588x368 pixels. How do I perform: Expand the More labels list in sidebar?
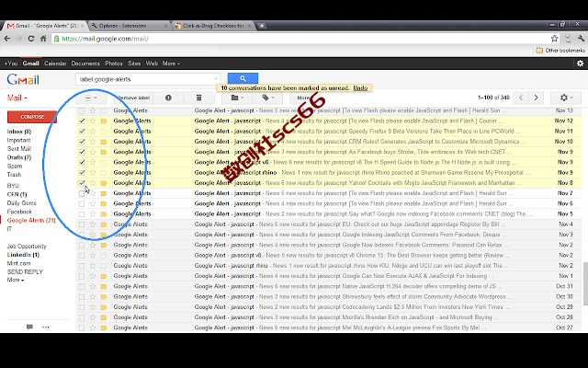point(16,280)
